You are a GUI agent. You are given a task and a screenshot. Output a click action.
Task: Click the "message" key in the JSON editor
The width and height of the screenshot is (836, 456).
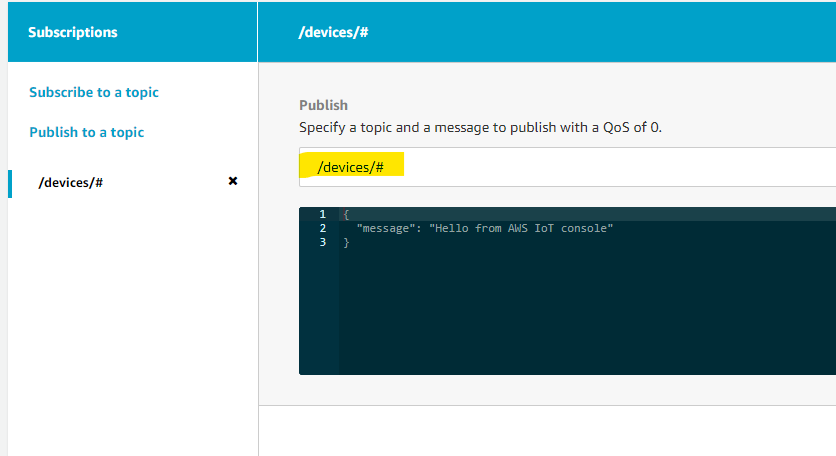pyautogui.click(x=385, y=229)
